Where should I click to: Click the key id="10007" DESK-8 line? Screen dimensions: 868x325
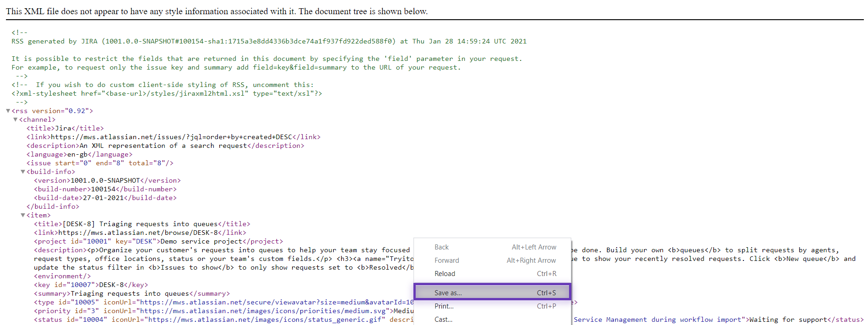tap(91, 285)
